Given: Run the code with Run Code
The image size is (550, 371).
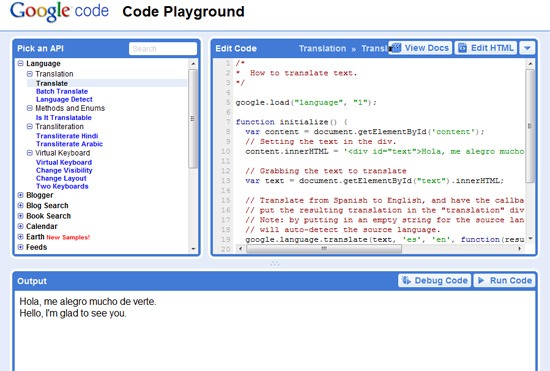Looking at the screenshot, I should tap(504, 281).
